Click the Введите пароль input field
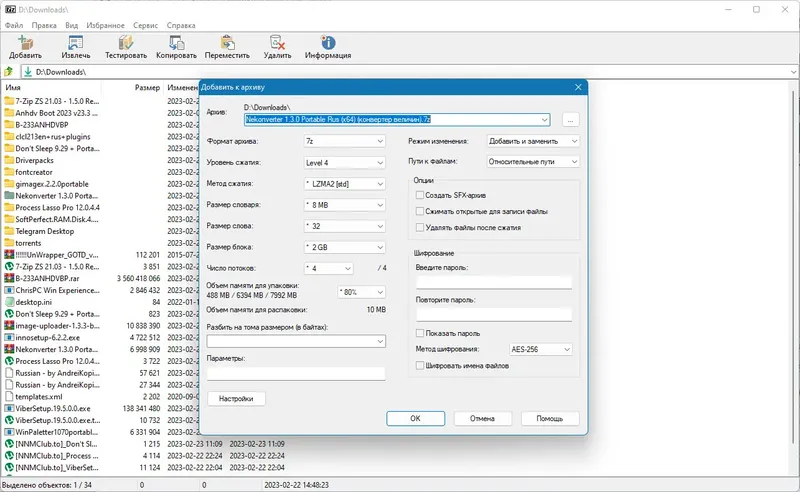This screenshot has height=492, width=800. point(493,282)
